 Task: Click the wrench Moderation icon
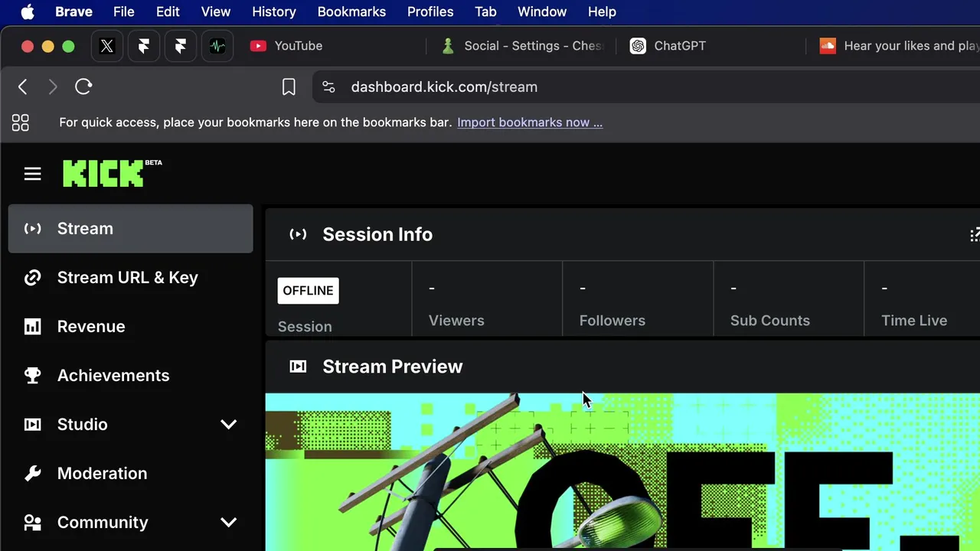click(x=32, y=473)
